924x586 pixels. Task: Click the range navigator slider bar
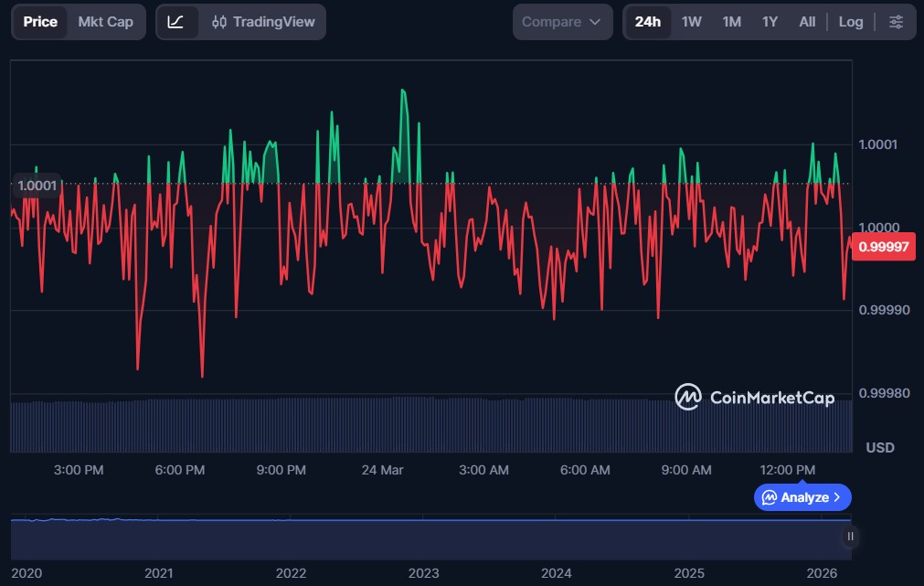[430, 538]
